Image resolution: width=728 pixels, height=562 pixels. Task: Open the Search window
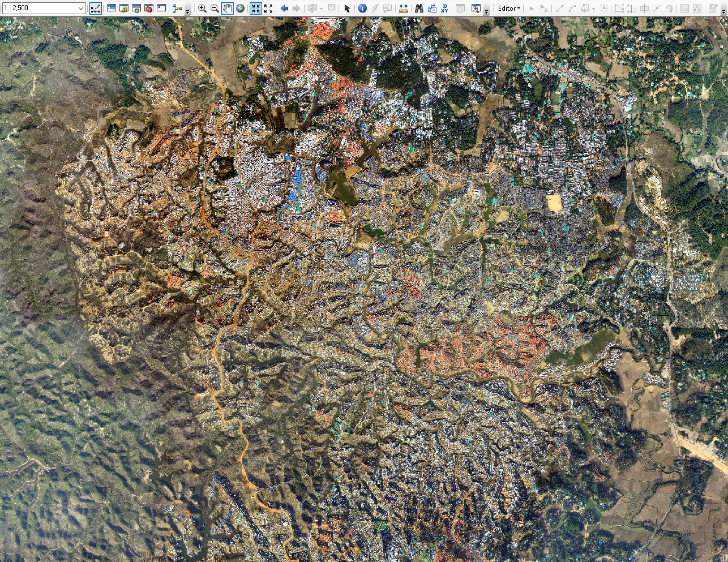click(x=136, y=8)
